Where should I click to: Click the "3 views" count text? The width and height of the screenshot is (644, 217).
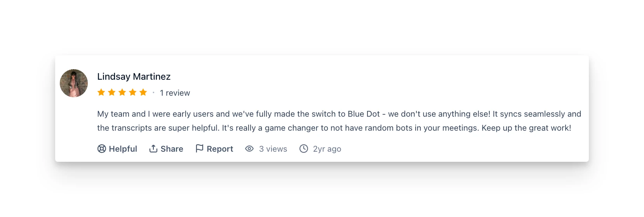click(x=273, y=149)
